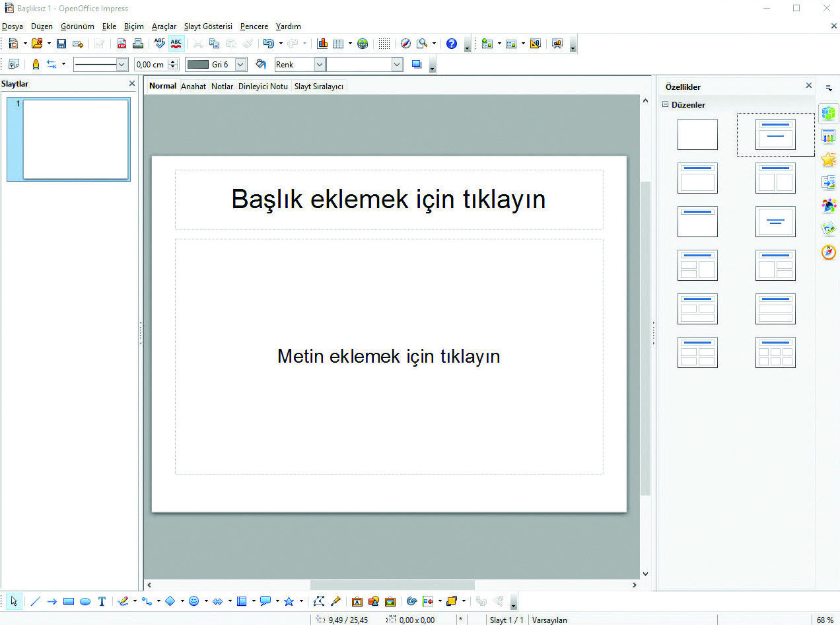Image resolution: width=840 pixels, height=625 pixels.
Task: Open the Navigator compass icon in sidebar
Action: click(x=829, y=252)
